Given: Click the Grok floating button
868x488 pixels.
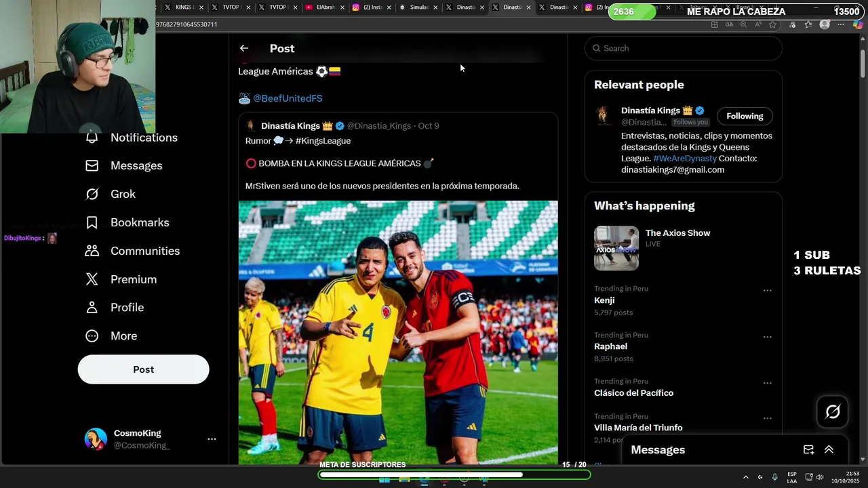Looking at the screenshot, I should 833,411.
